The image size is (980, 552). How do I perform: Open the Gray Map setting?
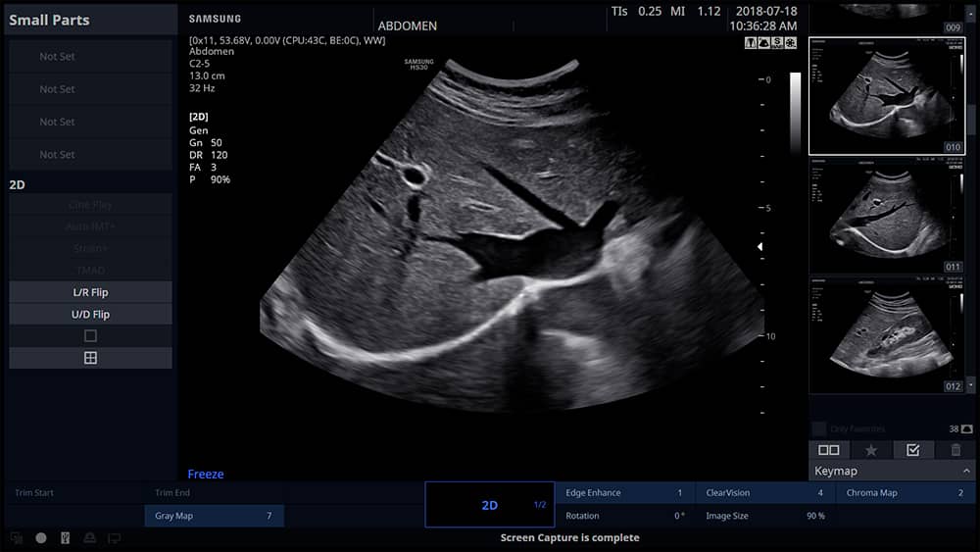tap(213, 516)
